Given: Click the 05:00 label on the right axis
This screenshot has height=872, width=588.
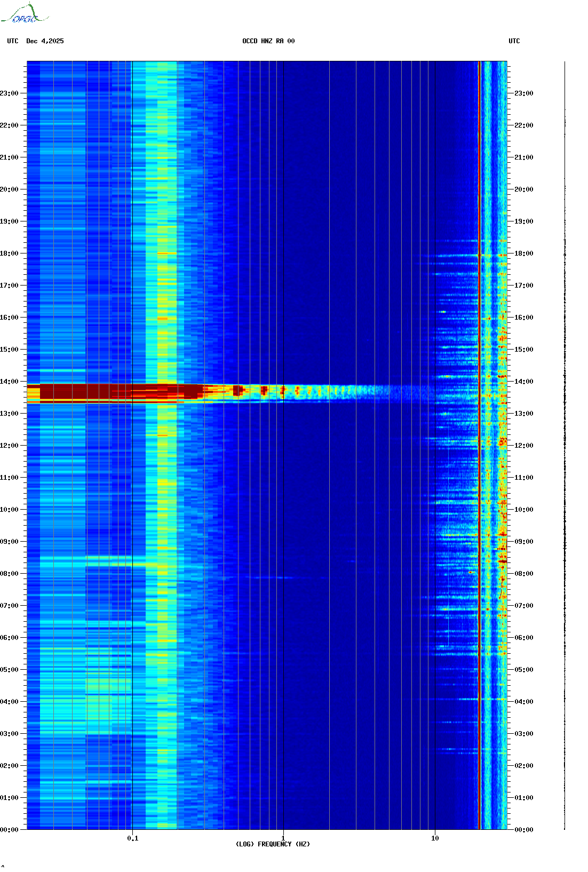Looking at the screenshot, I should click(x=524, y=670).
